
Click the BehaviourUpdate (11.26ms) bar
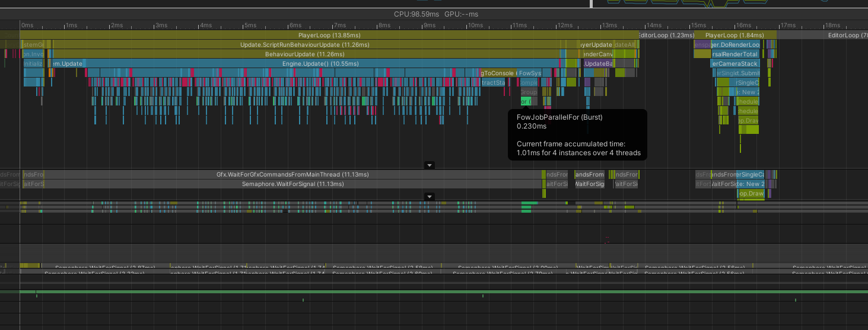tap(303, 55)
